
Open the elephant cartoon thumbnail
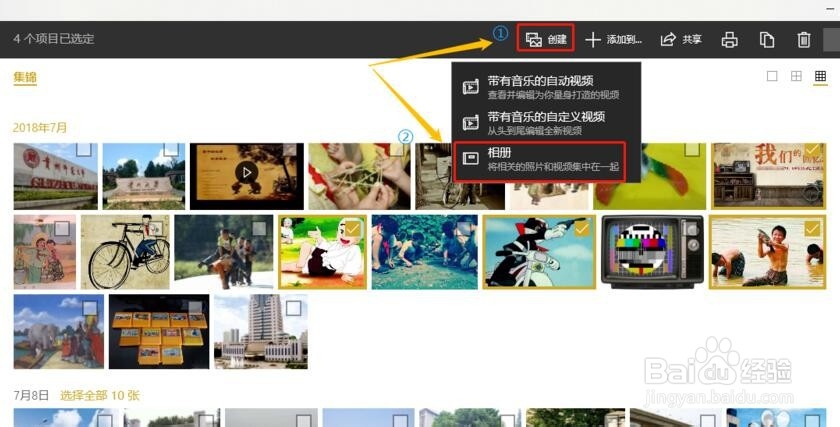[x=59, y=332]
